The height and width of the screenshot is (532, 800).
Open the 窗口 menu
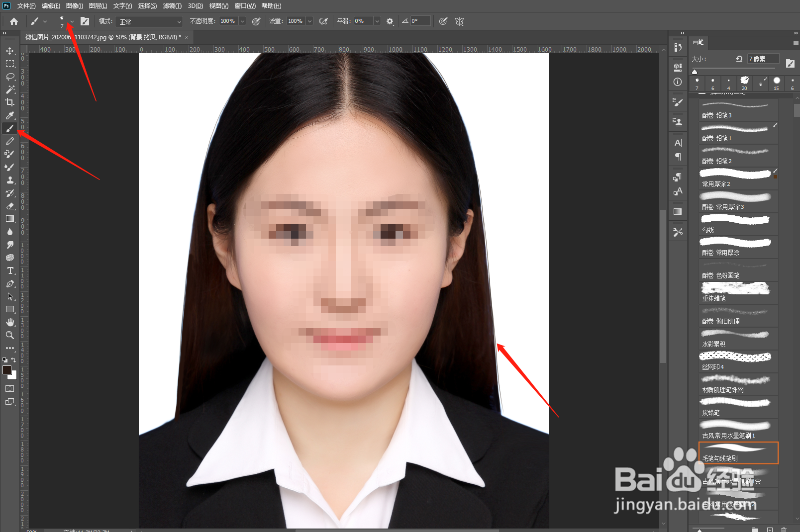tap(245, 6)
